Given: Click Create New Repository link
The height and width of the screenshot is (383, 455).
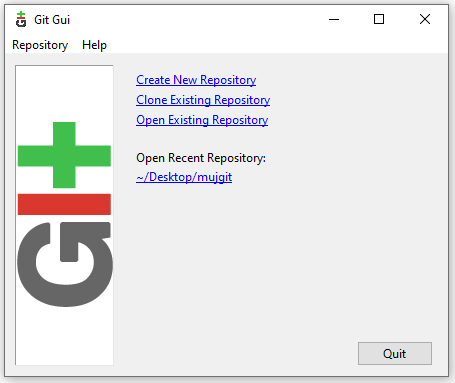Looking at the screenshot, I should 196,80.
